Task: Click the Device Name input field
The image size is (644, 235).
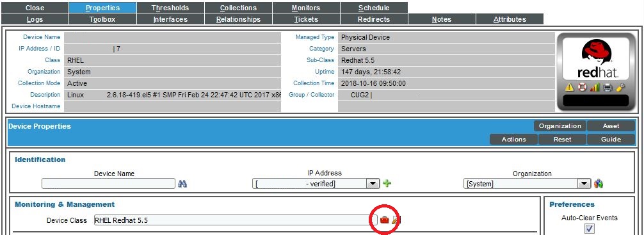Action: (x=109, y=184)
